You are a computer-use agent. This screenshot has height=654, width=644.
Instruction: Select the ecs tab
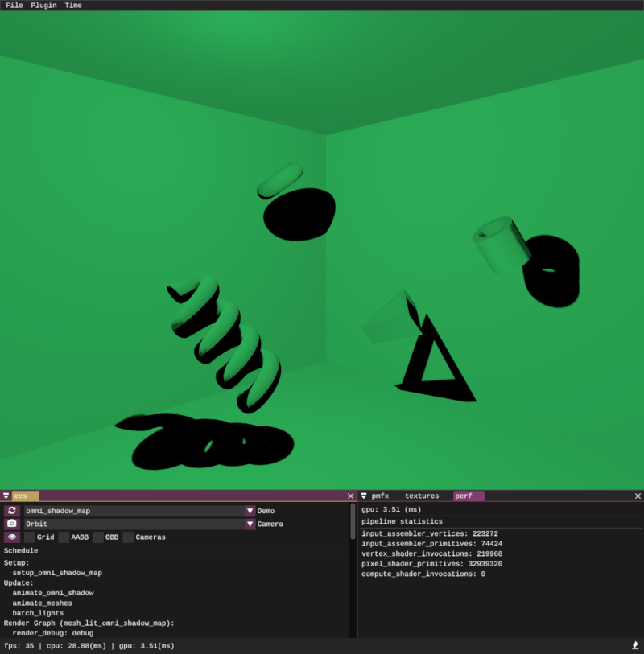25,496
